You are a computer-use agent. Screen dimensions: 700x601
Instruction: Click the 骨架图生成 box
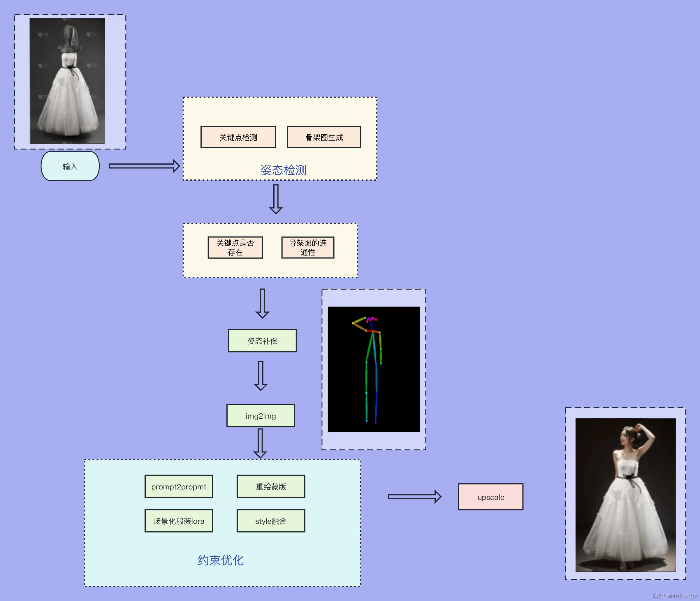[324, 137]
